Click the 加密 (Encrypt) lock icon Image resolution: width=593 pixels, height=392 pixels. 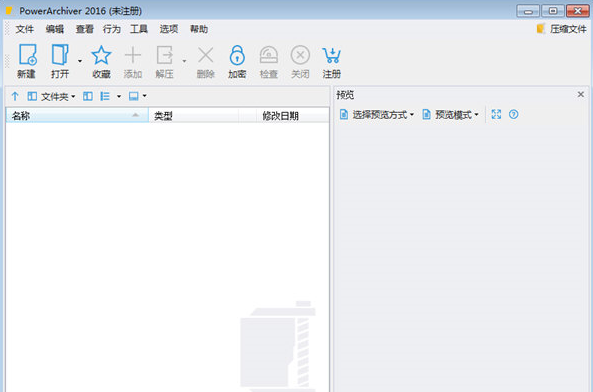point(237,55)
